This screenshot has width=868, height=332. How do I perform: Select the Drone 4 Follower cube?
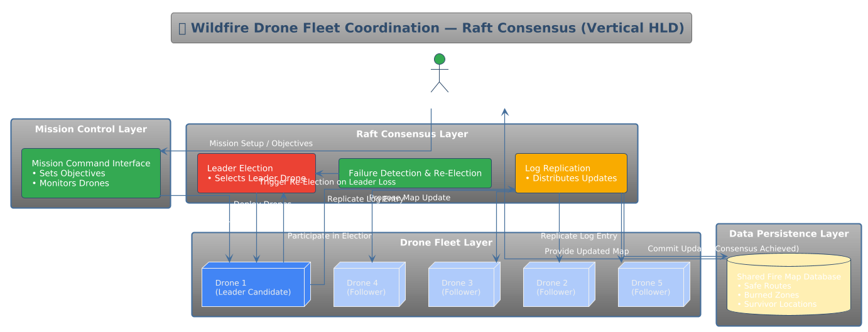pos(367,287)
